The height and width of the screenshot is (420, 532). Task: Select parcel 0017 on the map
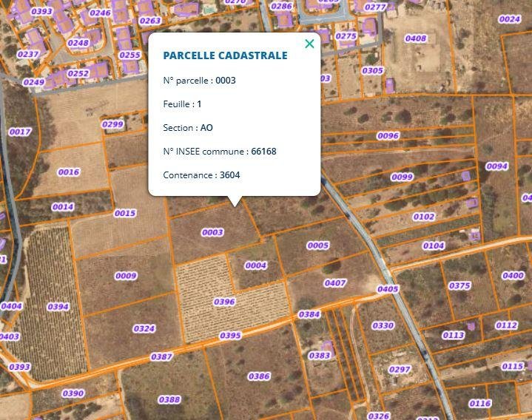click(x=20, y=132)
